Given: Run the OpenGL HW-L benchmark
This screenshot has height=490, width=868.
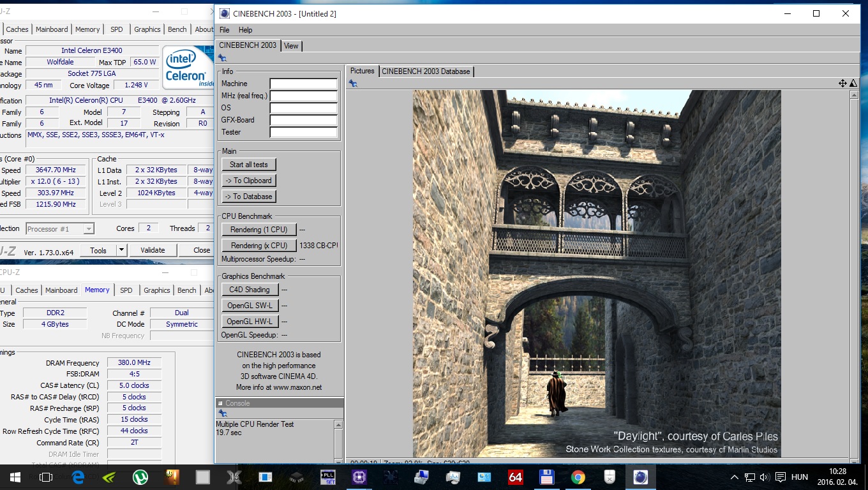Looking at the screenshot, I should pyautogui.click(x=250, y=322).
